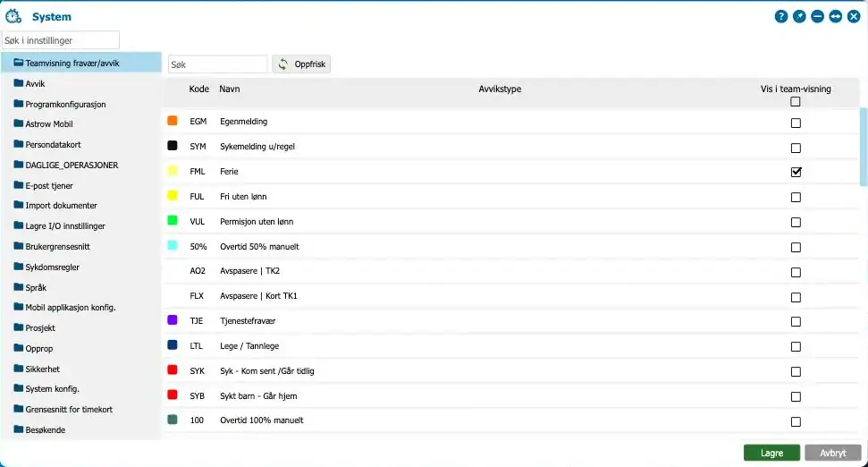Click the Oppfrisk refresh button
This screenshot has height=467, width=868.
coord(301,64)
